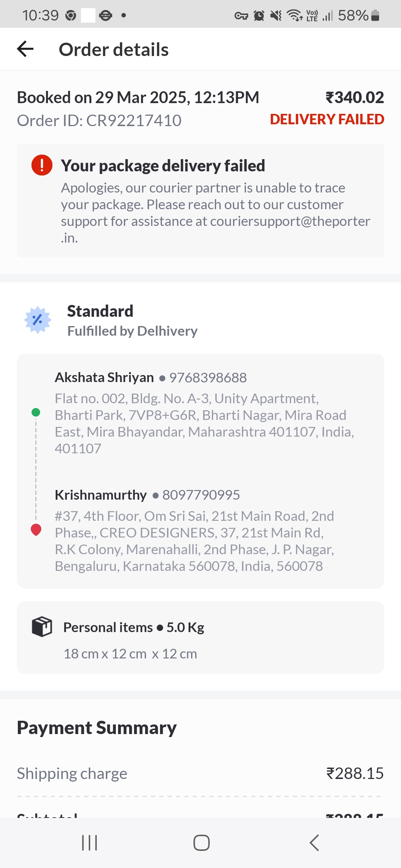Tap the Krishnamurthy drop address block
This screenshot has height=868, width=401.
pyautogui.click(x=194, y=541)
